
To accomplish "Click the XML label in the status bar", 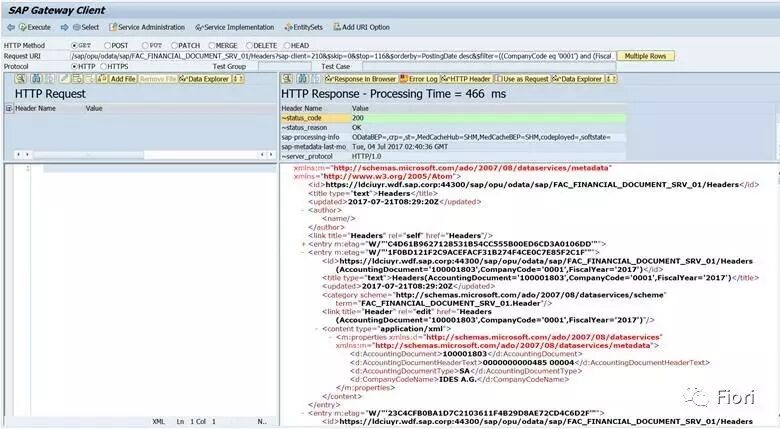I will [158, 422].
